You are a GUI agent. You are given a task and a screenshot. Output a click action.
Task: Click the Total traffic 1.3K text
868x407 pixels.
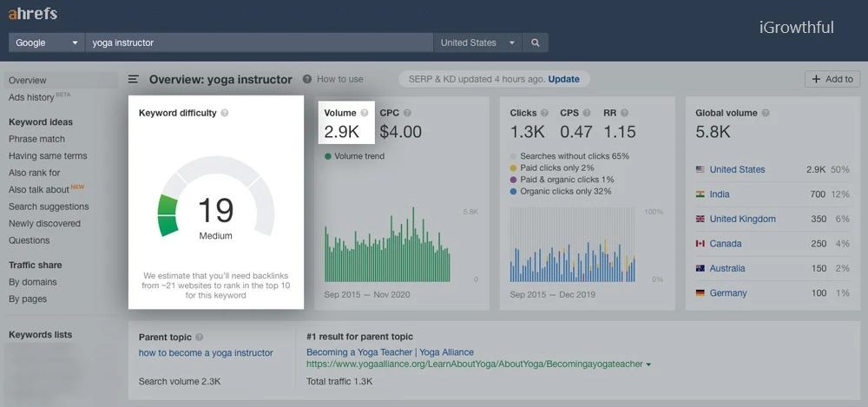tap(339, 382)
